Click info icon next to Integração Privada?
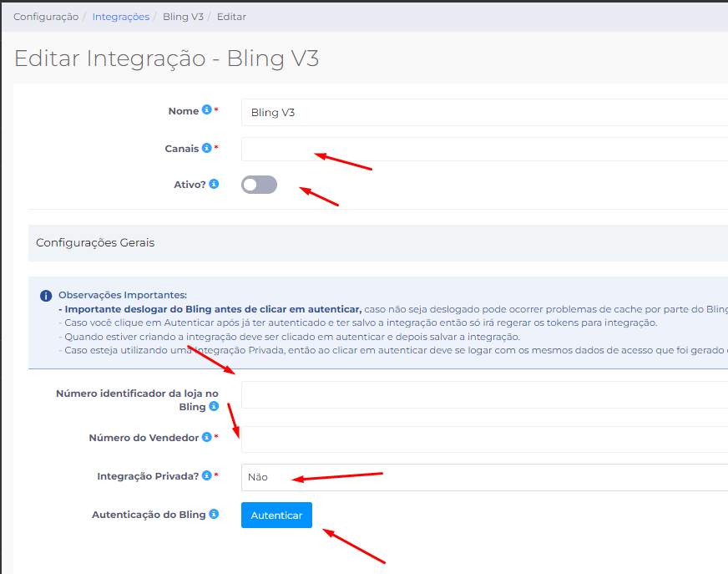 [206, 475]
